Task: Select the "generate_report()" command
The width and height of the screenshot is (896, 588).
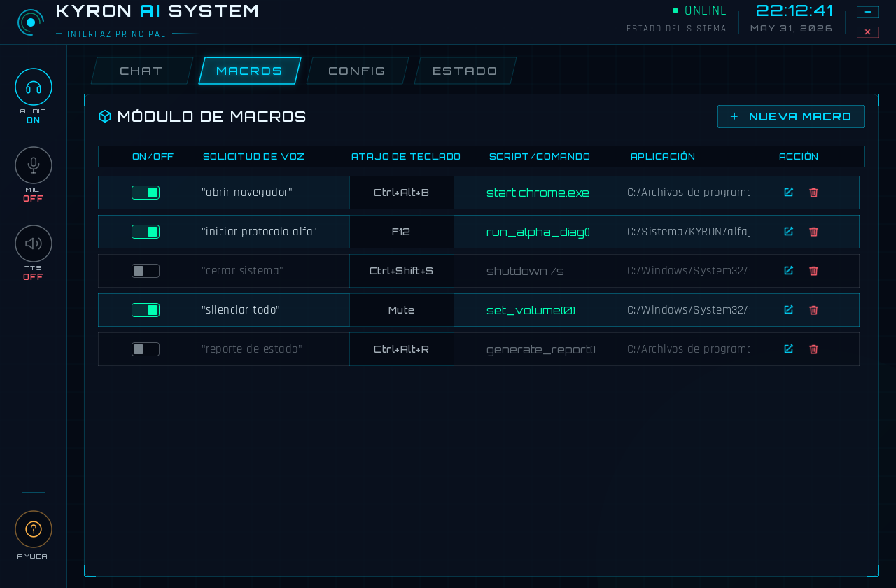Action: (541, 349)
